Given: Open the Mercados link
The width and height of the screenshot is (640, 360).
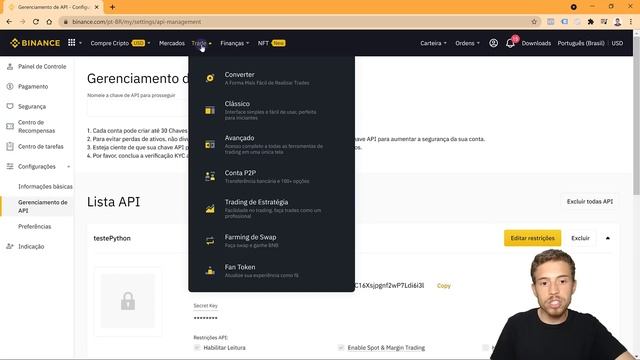Looking at the screenshot, I should [x=171, y=43].
